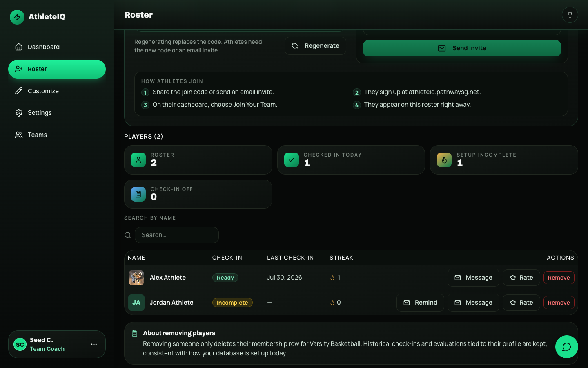Click Alex Athlete's avatar photo

click(136, 278)
